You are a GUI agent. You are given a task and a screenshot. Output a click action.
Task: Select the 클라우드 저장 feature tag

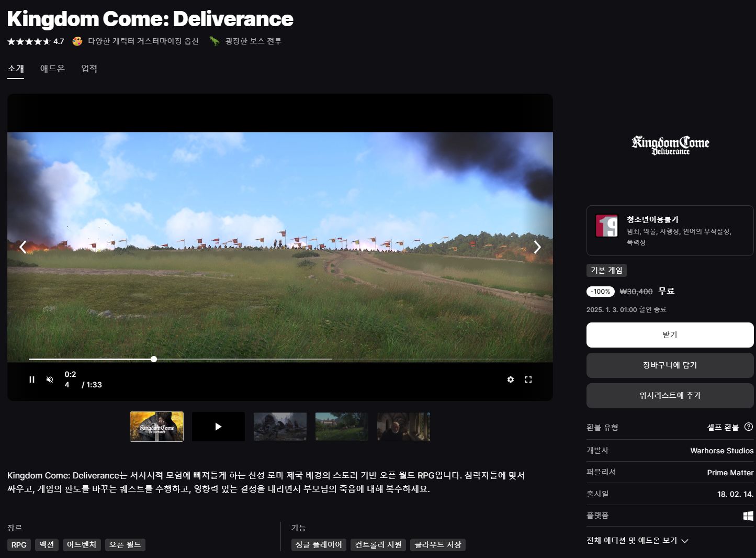(x=438, y=545)
